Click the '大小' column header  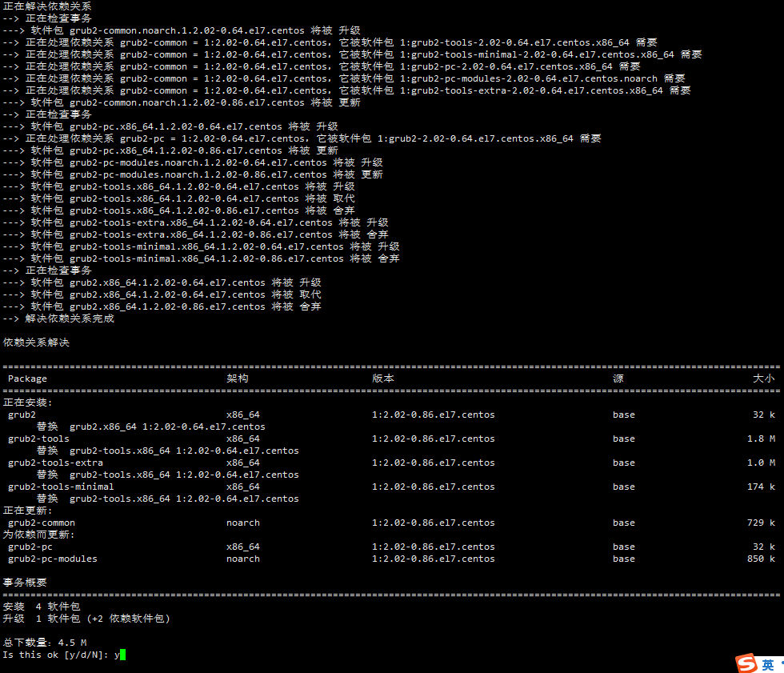pyautogui.click(x=764, y=379)
